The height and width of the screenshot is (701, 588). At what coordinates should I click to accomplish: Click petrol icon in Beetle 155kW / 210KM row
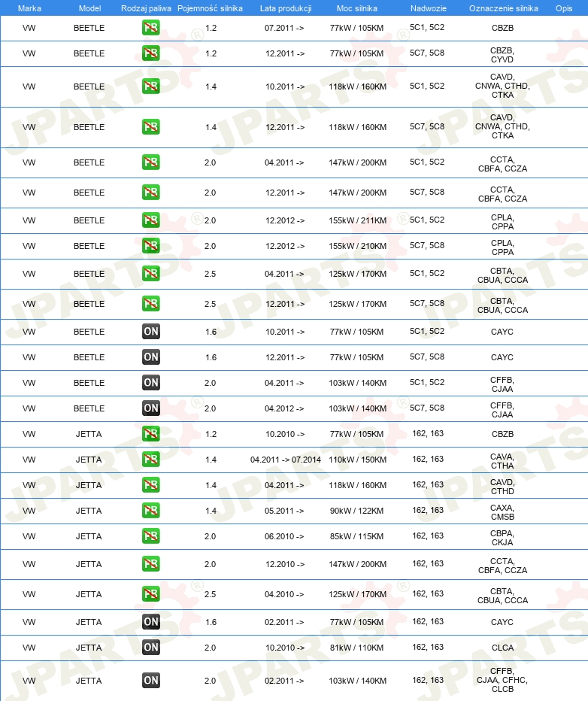click(x=151, y=245)
